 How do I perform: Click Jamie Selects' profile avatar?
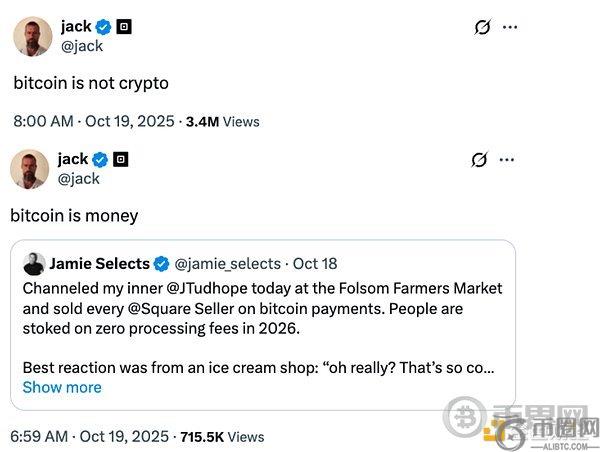click(x=34, y=264)
